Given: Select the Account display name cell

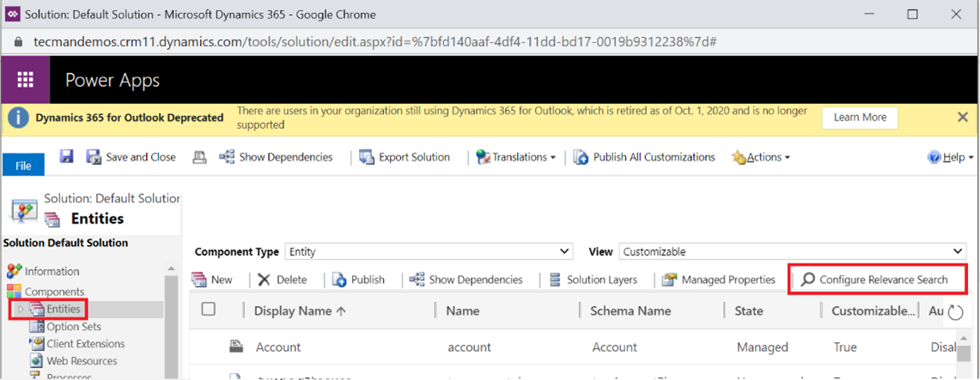Looking at the screenshot, I should [278, 346].
